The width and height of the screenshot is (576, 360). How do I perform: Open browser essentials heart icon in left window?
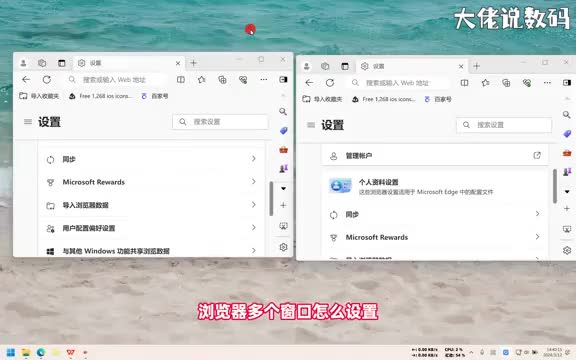[243, 79]
